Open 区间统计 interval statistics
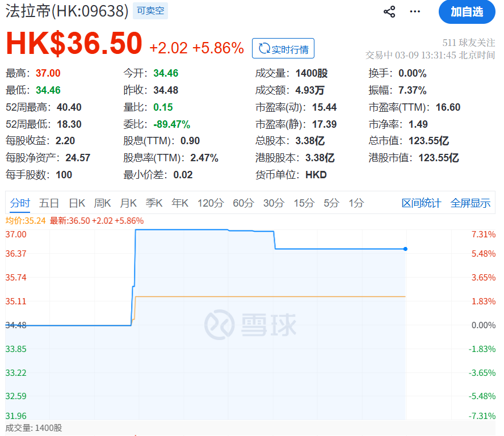 (x=421, y=203)
